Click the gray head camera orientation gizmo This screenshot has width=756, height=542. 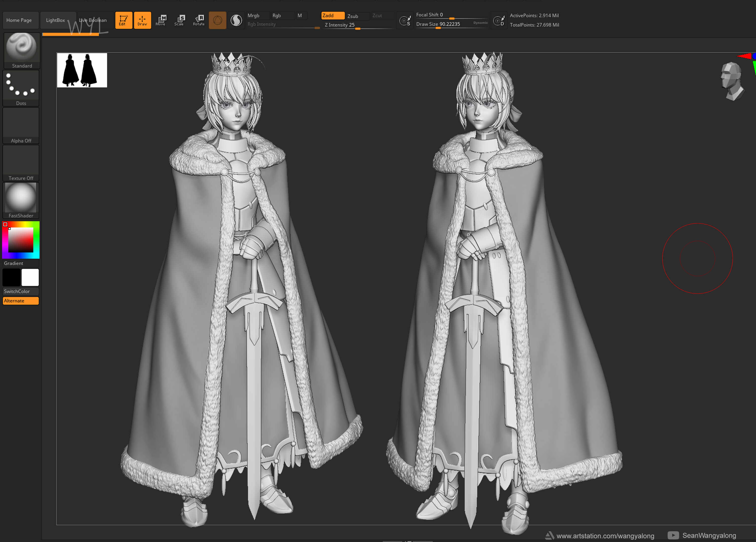[x=732, y=81]
